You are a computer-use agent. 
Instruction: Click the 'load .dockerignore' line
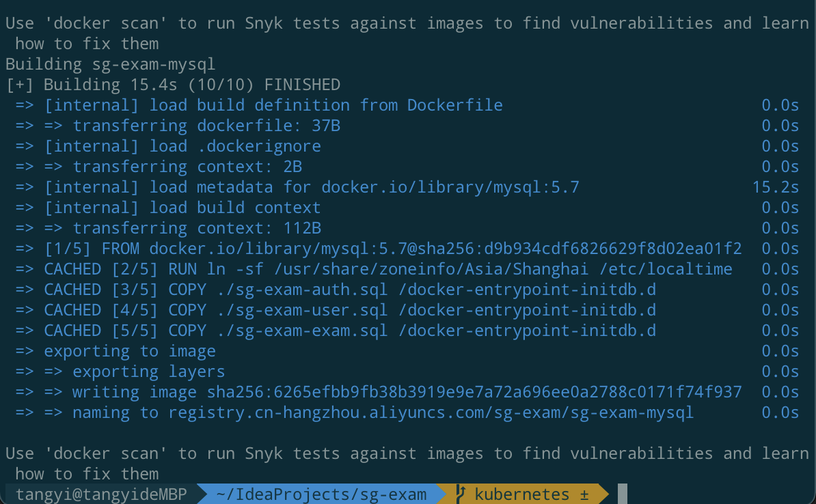235,146
